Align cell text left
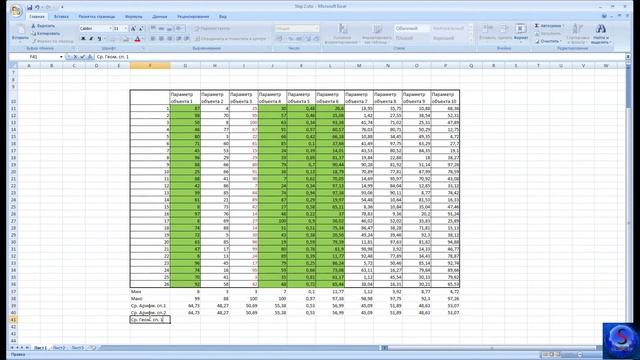Screen dimensions: 640x360 [153, 39]
